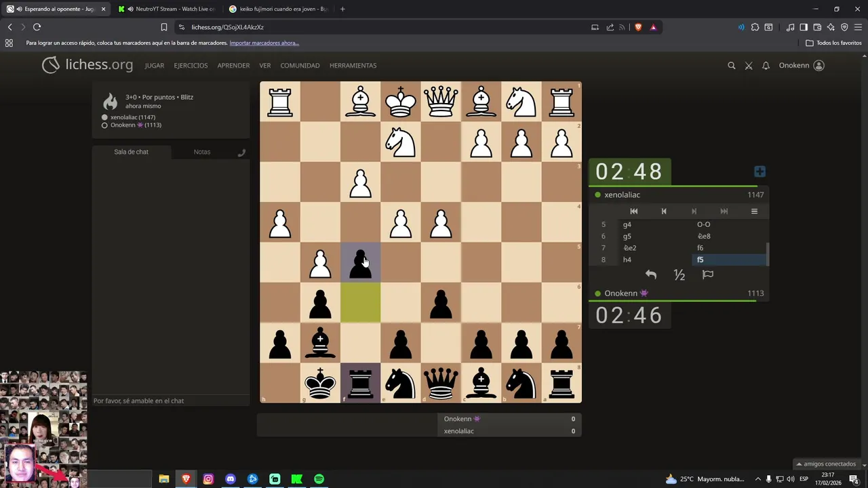Click share page icon in address bar

[x=610, y=27]
